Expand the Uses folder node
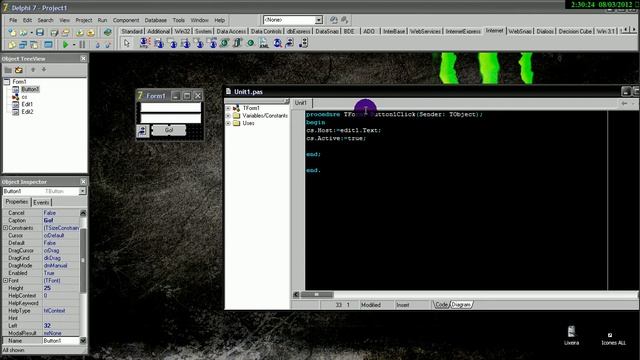This screenshot has height=360, width=640. [228, 123]
